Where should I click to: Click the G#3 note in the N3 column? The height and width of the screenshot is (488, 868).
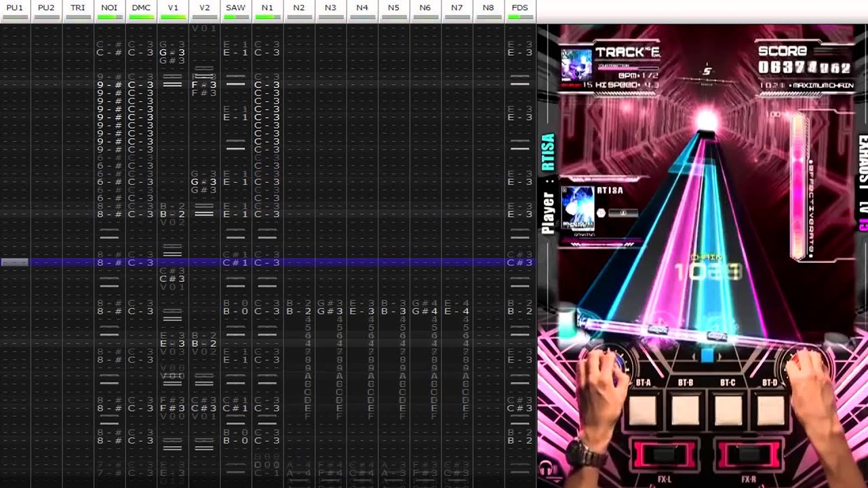pyautogui.click(x=330, y=311)
